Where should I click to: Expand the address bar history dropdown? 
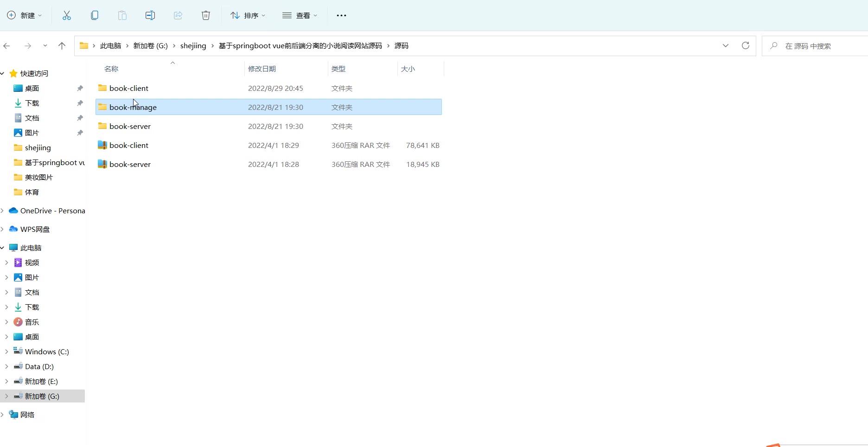pyautogui.click(x=726, y=45)
